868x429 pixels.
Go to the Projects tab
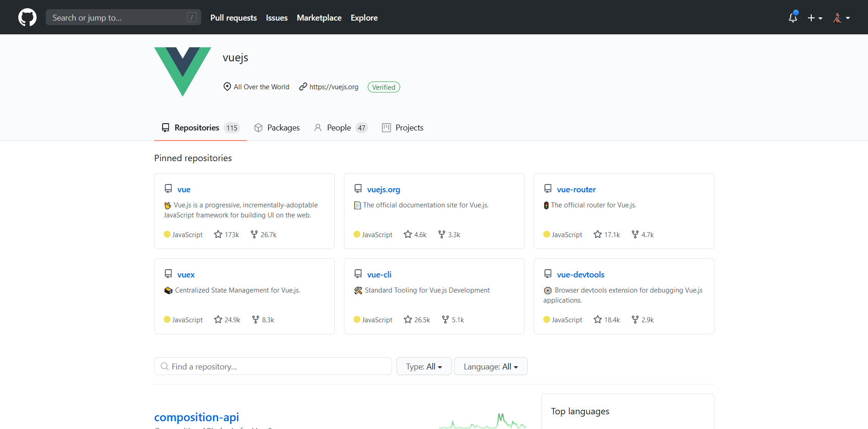pos(403,128)
